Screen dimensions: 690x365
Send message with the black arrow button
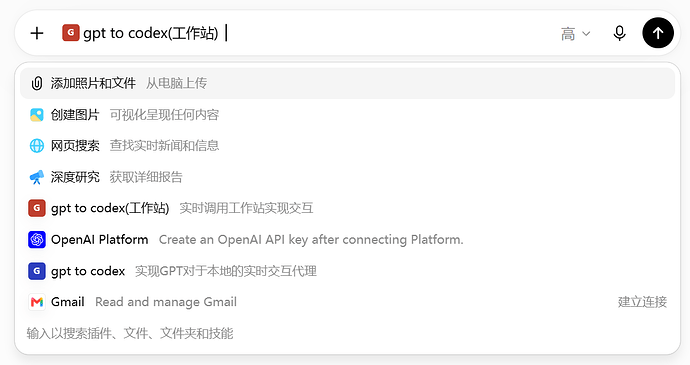658,33
